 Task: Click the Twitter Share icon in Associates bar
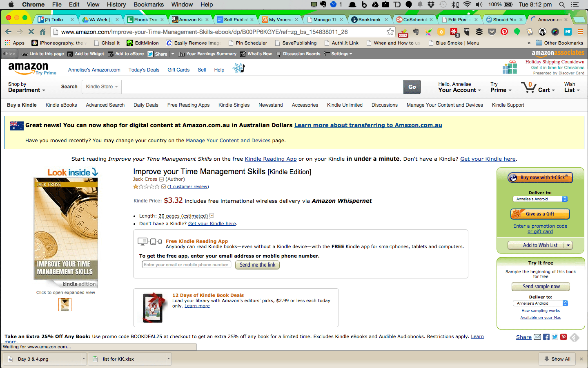(x=150, y=54)
